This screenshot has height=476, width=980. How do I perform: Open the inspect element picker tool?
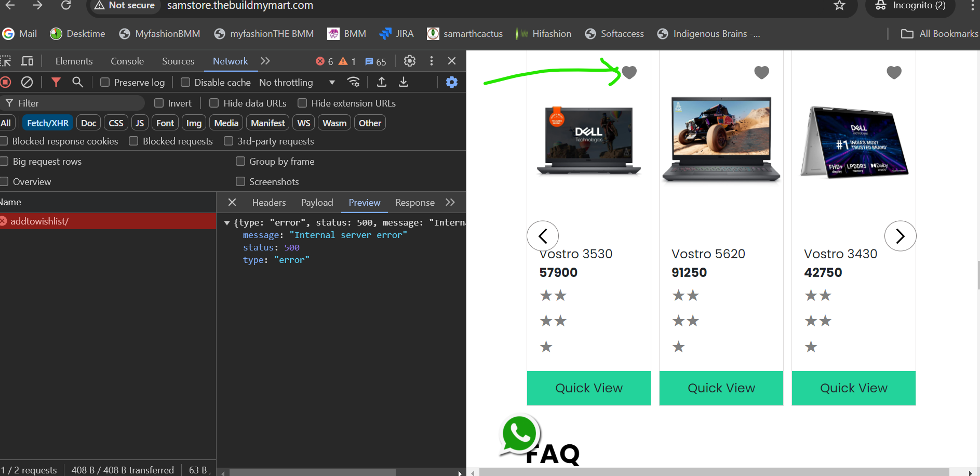tap(6, 61)
